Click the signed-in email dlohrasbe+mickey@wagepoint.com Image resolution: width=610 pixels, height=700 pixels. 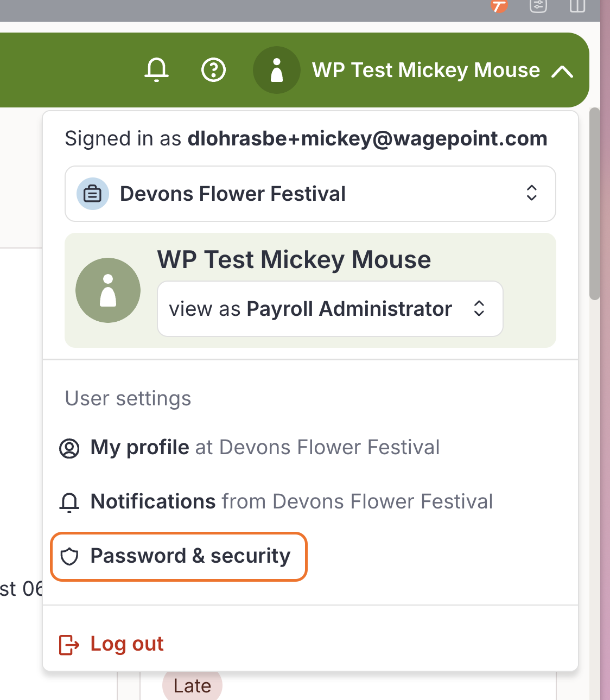(367, 139)
